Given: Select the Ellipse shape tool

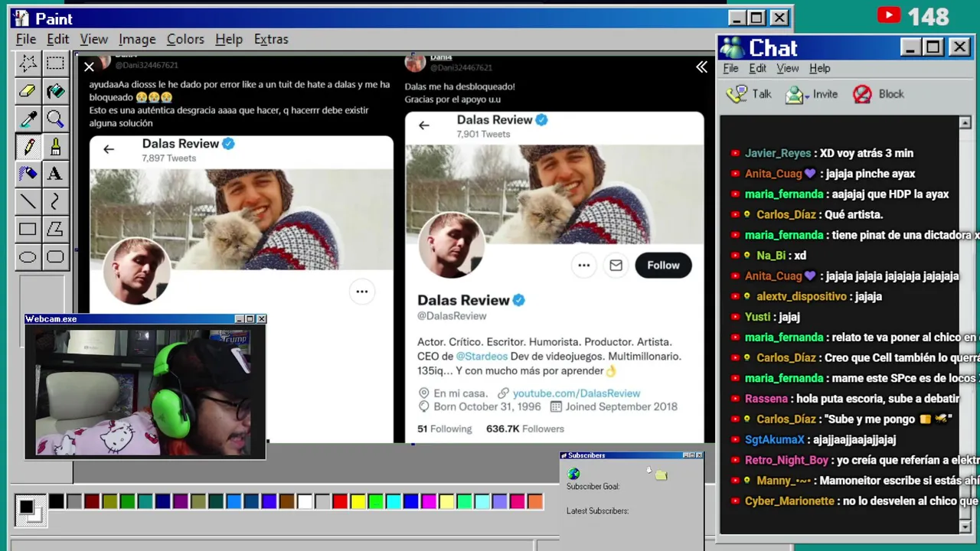Looking at the screenshot, I should pyautogui.click(x=28, y=256).
